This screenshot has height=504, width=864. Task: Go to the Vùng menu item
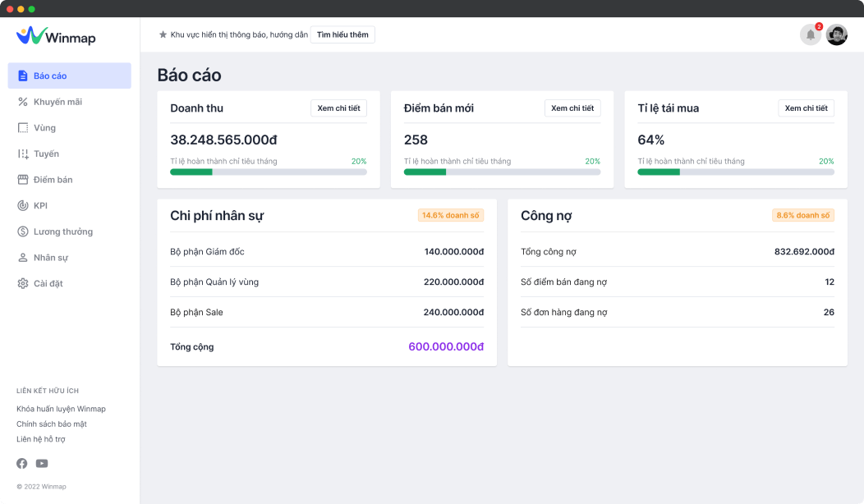click(x=44, y=128)
